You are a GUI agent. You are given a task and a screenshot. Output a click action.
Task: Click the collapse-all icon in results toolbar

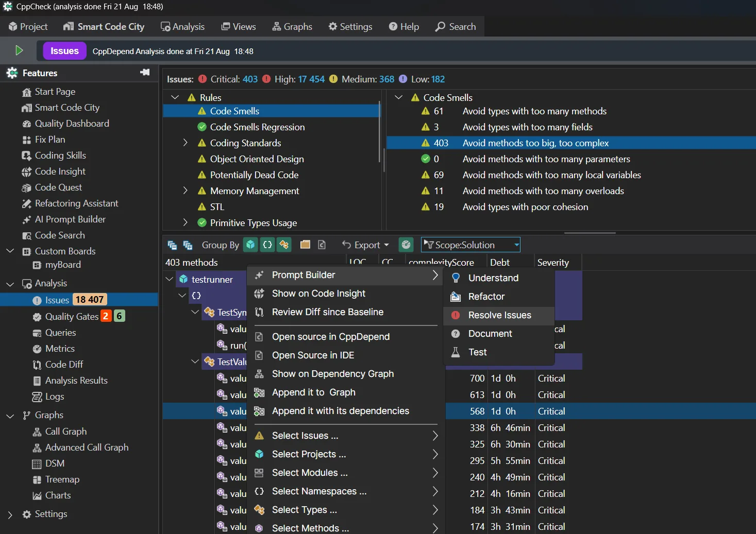173,245
